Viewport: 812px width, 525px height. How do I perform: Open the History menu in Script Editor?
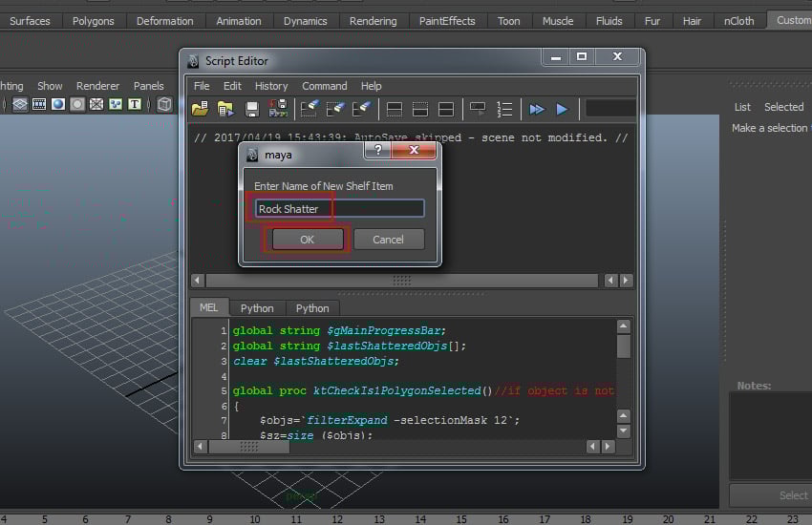271,86
